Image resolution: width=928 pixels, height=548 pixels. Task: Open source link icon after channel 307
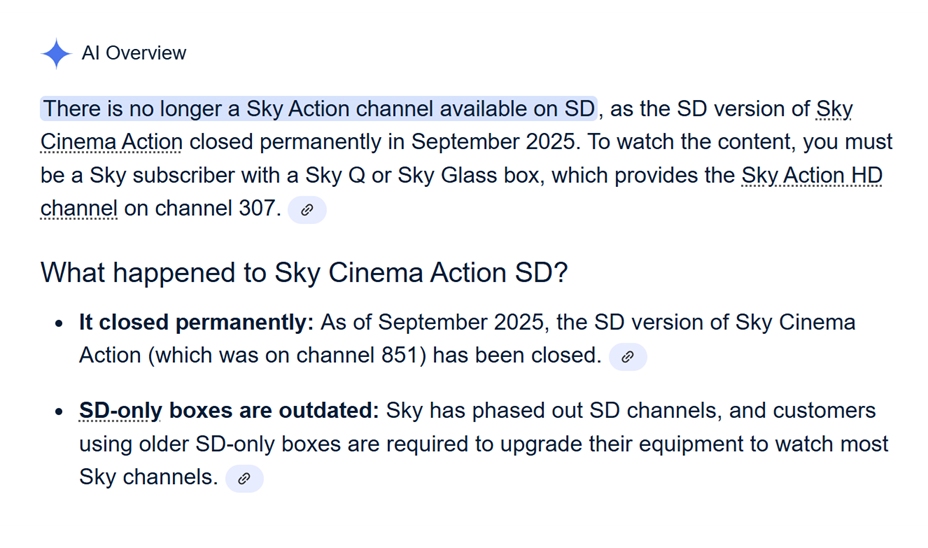(x=307, y=210)
